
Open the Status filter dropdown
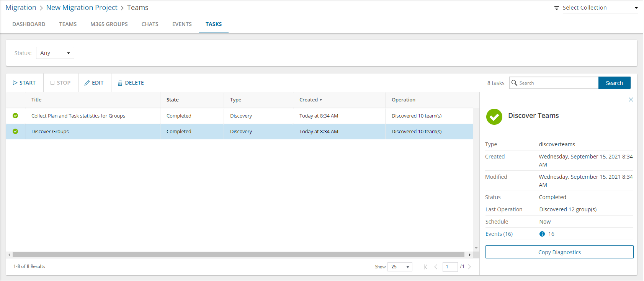point(55,53)
